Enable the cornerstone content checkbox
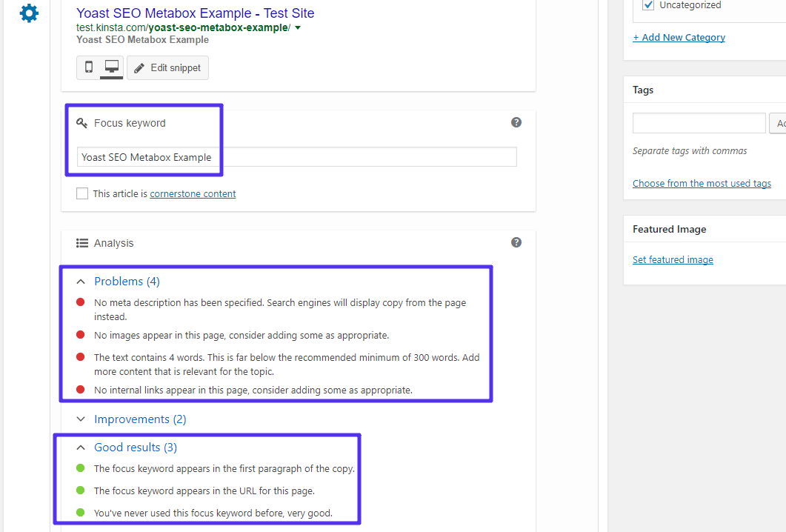 coord(82,193)
